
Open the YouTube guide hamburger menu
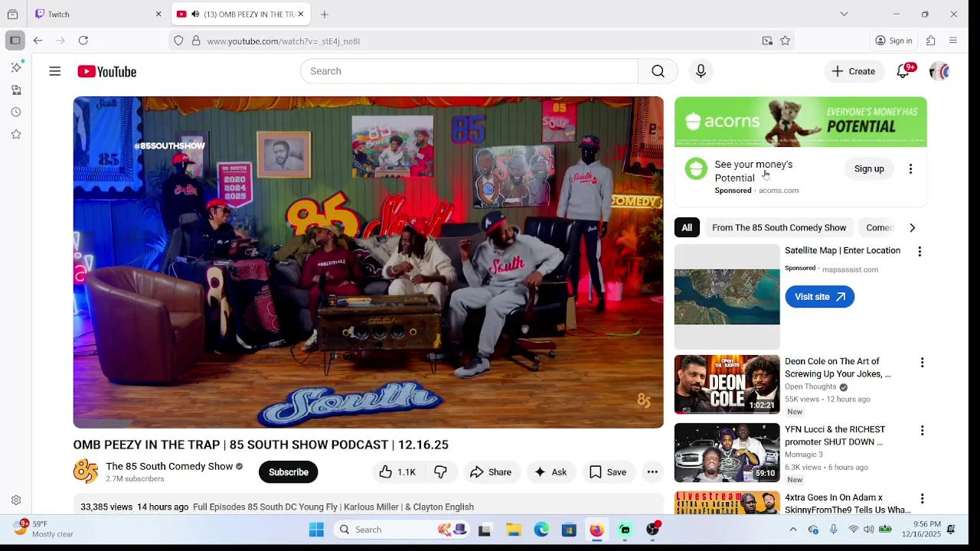click(54, 71)
